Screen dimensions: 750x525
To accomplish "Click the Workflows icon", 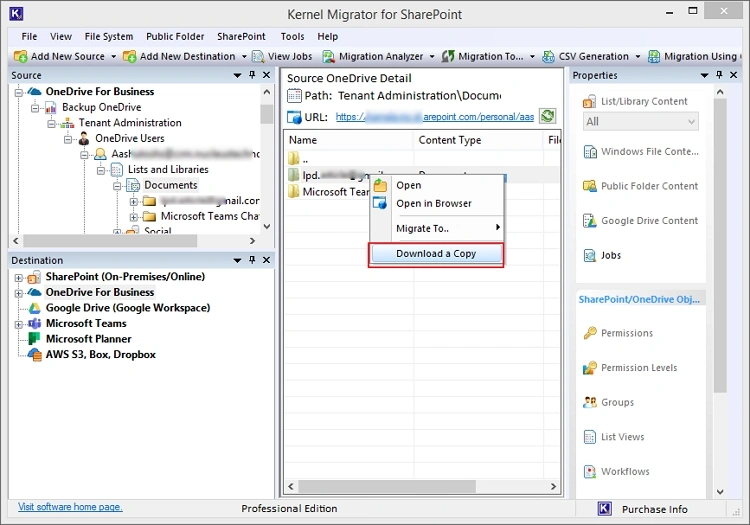I will 590,471.
